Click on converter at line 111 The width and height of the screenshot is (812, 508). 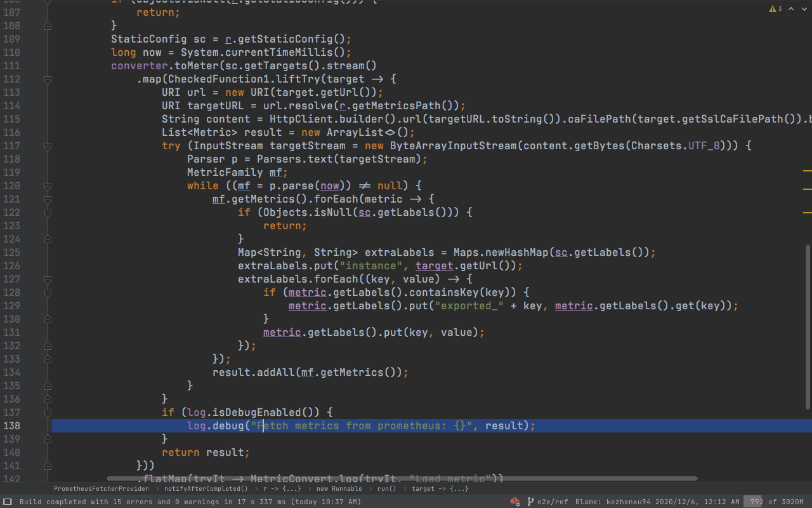click(x=140, y=65)
